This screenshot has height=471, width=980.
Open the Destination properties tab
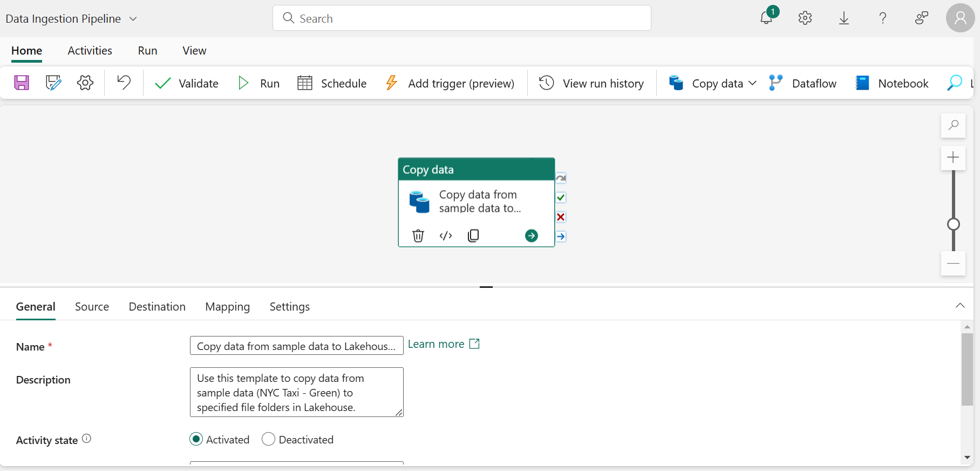tap(157, 307)
